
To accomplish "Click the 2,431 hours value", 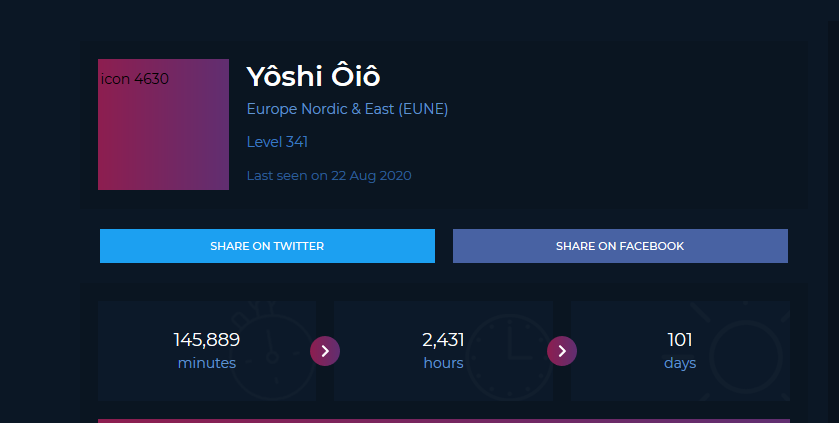I will coord(443,340).
